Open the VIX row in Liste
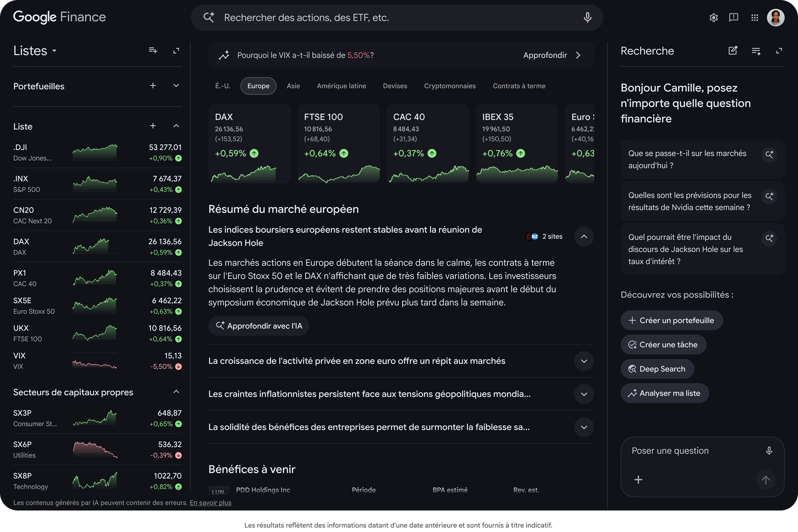 coord(97,361)
